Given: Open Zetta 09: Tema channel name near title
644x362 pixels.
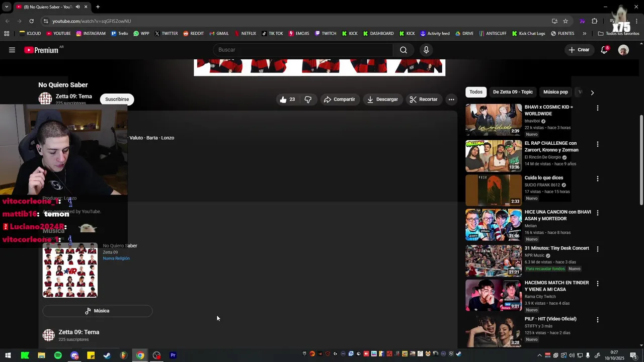Looking at the screenshot, I should (x=74, y=97).
